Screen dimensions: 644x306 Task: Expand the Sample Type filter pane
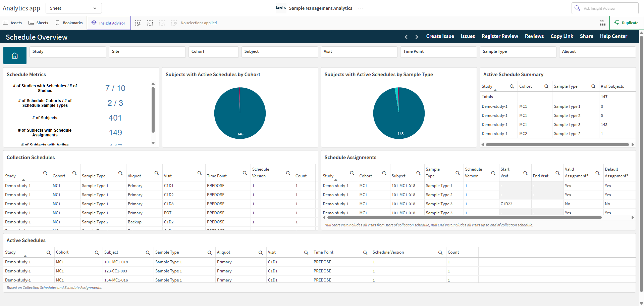coord(518,51)
